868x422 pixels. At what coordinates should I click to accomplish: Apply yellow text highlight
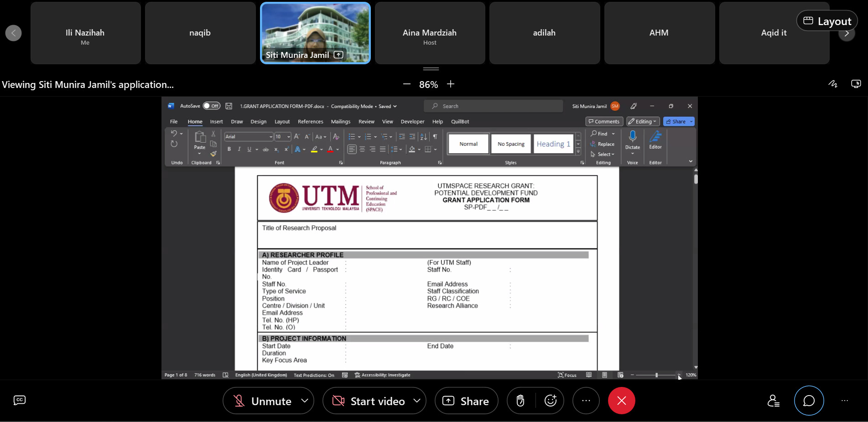[x=315, y=149]
